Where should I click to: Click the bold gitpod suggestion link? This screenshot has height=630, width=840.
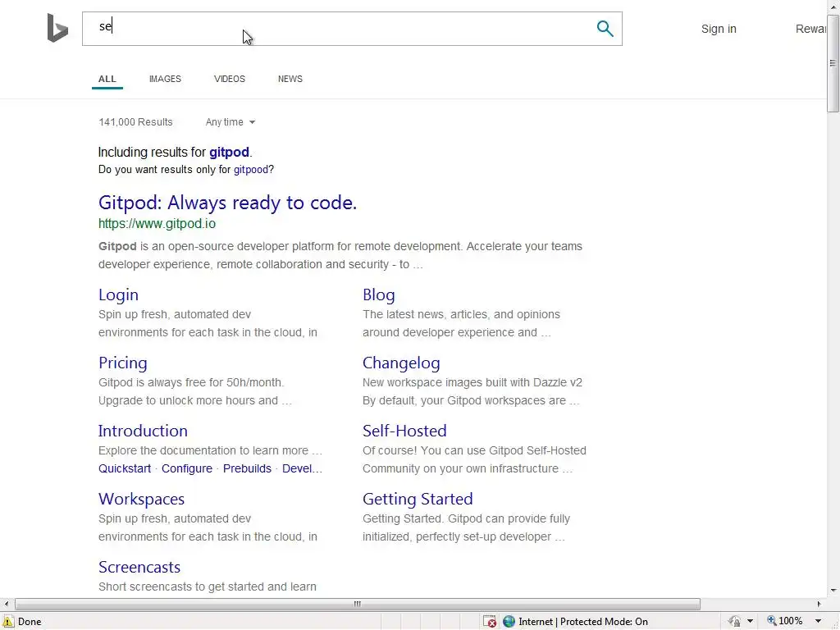pyautogui.click(x=229, y=152)
